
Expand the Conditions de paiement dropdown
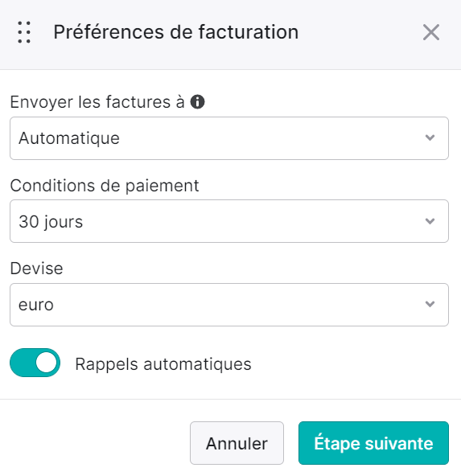point(229,221)
